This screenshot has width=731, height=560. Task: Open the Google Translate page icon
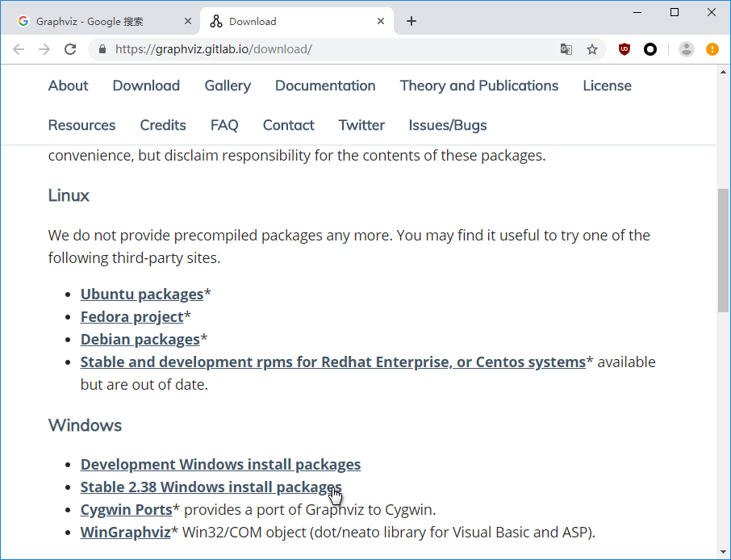pos(566,49)
